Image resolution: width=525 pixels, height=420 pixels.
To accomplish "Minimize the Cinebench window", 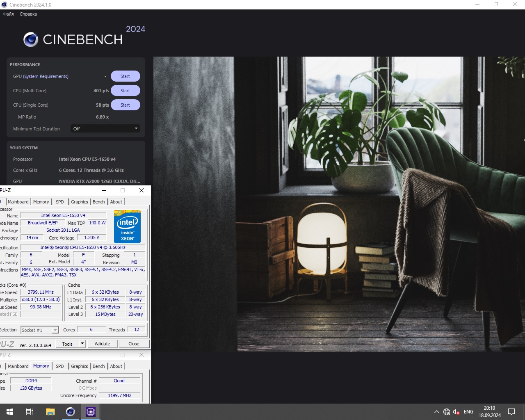I will (477, 5).
